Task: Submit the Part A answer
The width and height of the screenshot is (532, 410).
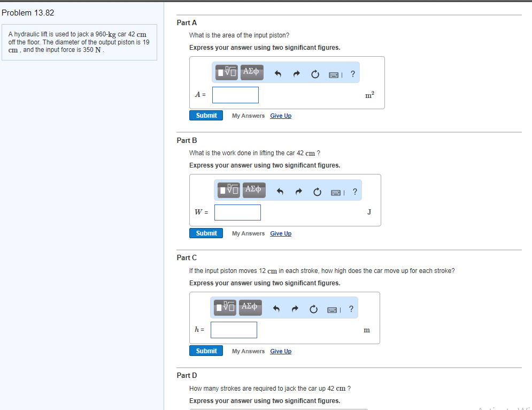Action: 206,116
